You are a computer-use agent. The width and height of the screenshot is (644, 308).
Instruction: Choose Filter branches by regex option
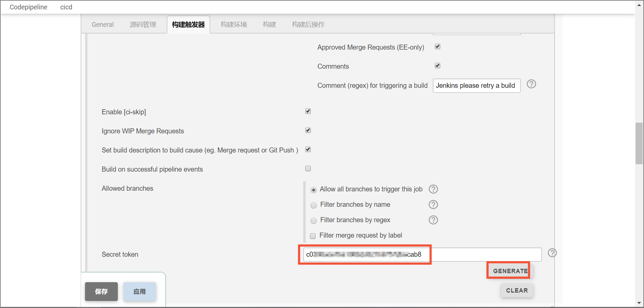pos(314,221)
